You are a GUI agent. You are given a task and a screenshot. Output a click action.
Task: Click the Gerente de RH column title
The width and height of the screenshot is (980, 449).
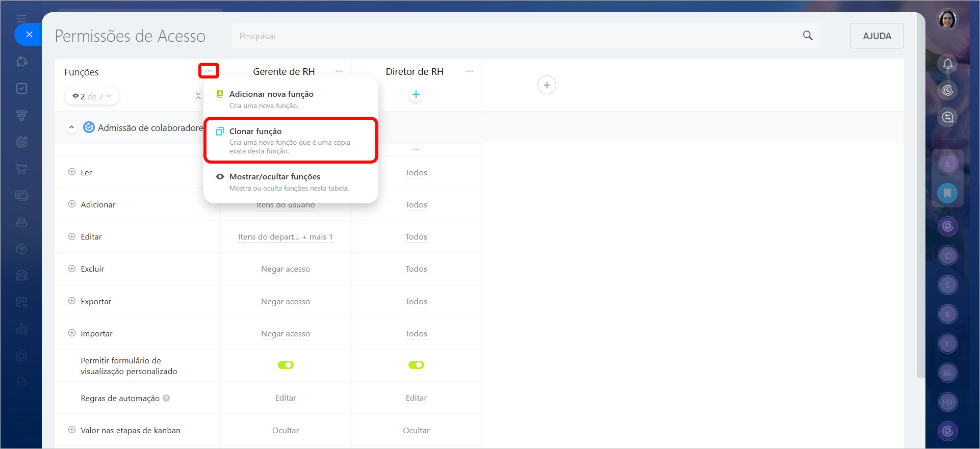coord(284,71)
